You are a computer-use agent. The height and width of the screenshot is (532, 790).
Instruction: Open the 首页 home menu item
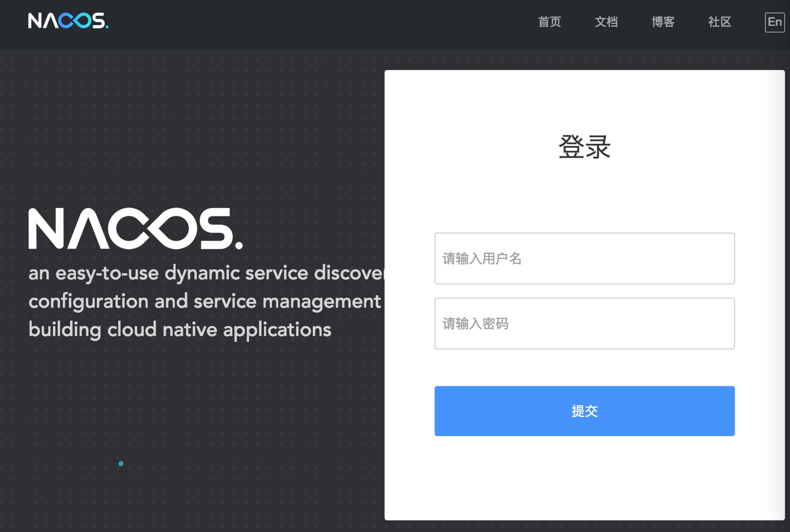[x=549, y=22]
